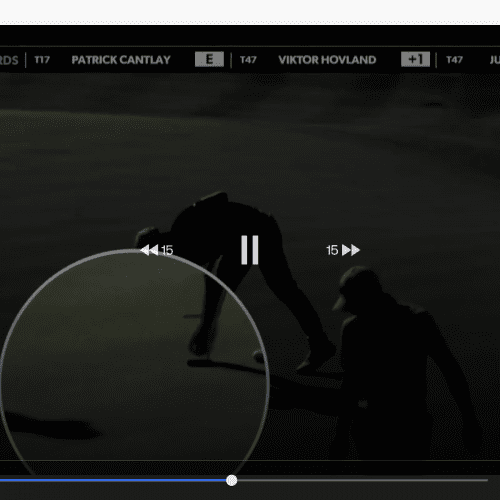Click the T47 label after the +1 badge
The height and width of the screenshot is (500, 500).
pos(454,60)
